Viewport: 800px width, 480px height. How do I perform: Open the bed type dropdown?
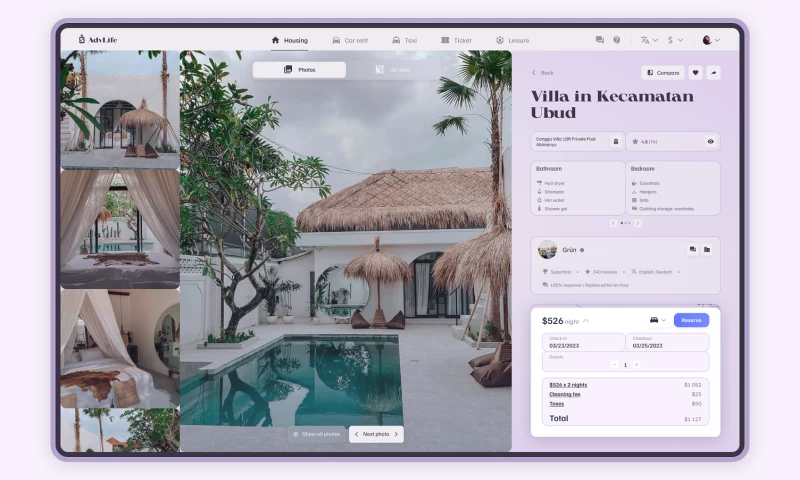click(658, 320)
